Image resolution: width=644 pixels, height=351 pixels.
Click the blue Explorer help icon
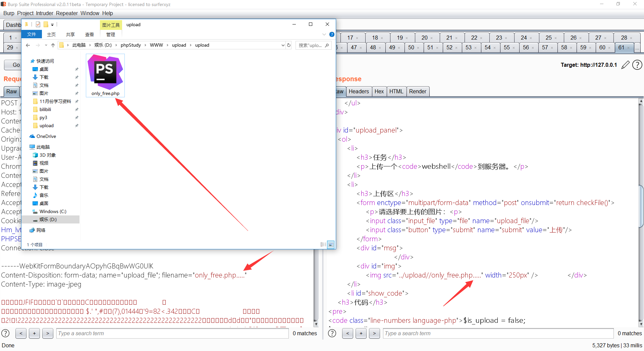coord(332,35)
